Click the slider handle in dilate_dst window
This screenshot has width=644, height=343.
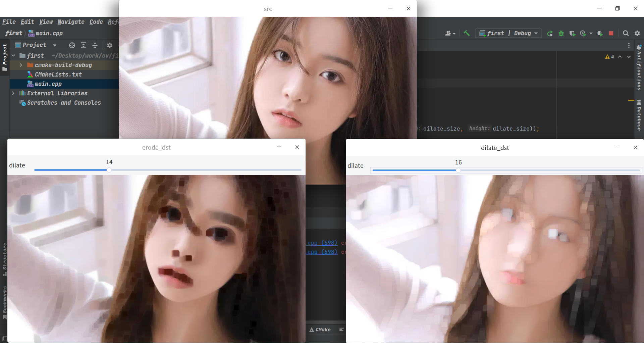tap(458, 170)
